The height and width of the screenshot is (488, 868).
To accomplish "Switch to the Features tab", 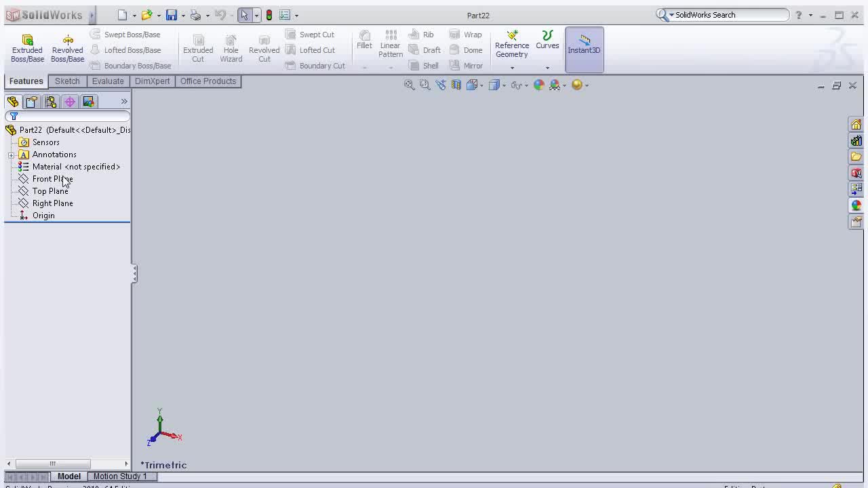I will tap(26, 81).
